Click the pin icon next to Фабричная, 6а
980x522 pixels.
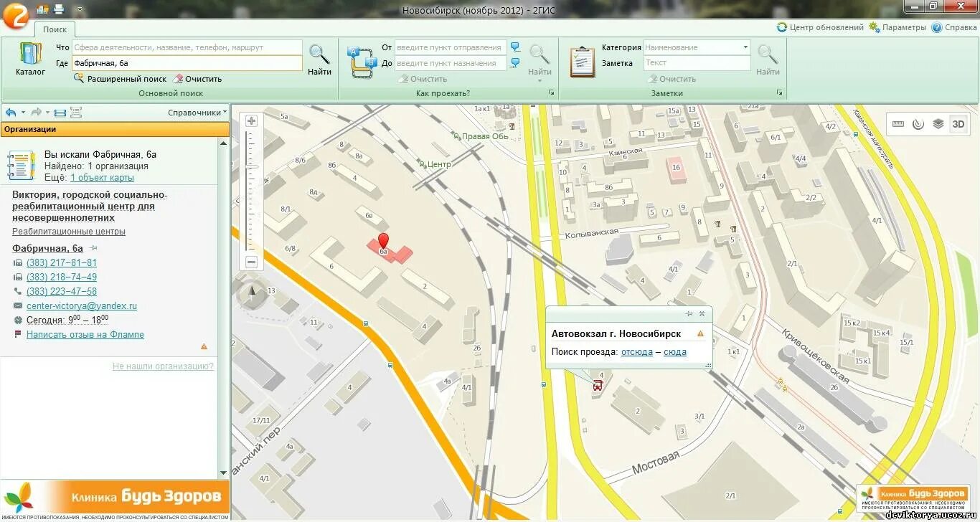(93, 248)
